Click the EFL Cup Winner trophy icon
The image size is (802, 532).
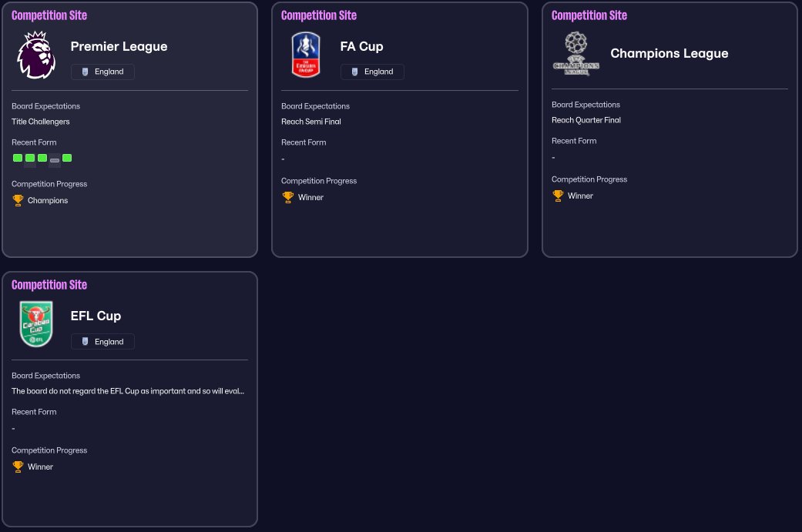(18, 467)
